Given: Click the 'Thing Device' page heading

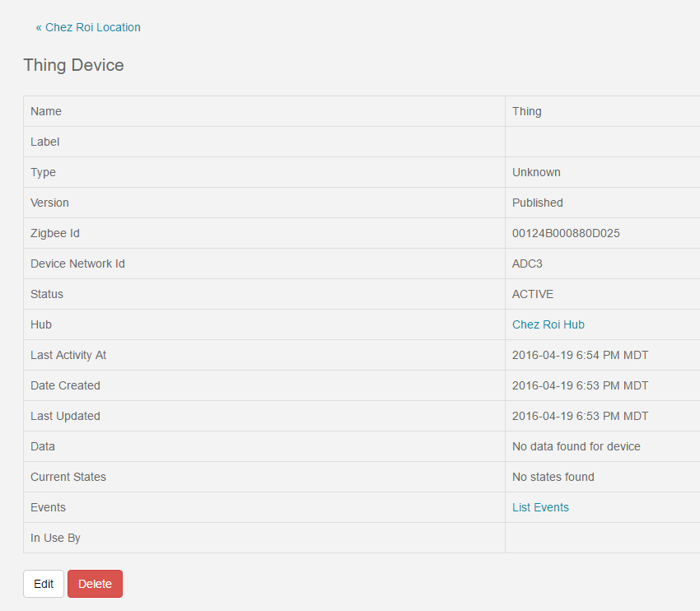Looking at the screenshot, I should click(73, 65).
